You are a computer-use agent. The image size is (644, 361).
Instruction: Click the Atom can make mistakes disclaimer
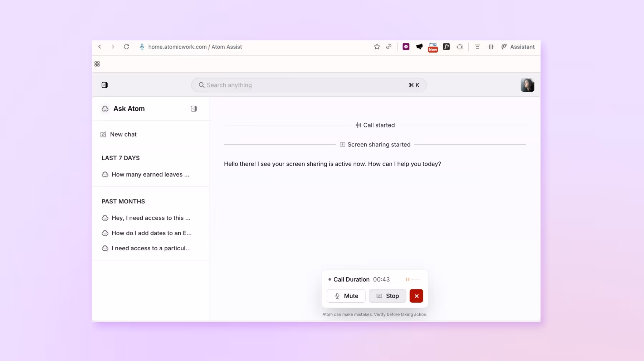375,314
